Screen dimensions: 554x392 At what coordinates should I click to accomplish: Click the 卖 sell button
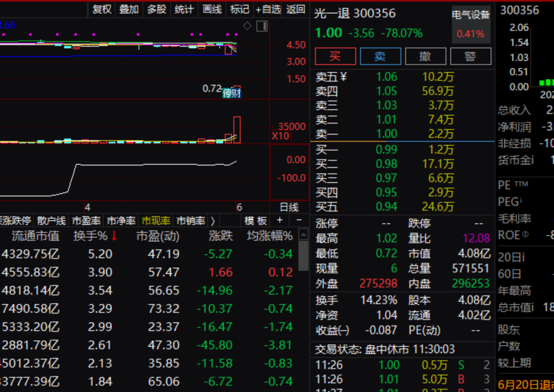click(380, 56)
